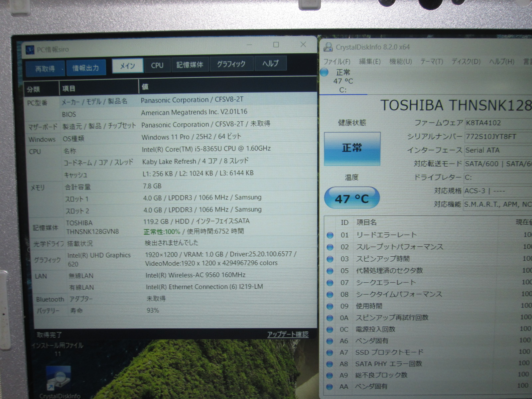
Task: Select the バッテリー 寿命 93% row
Action: coord(176,310)
